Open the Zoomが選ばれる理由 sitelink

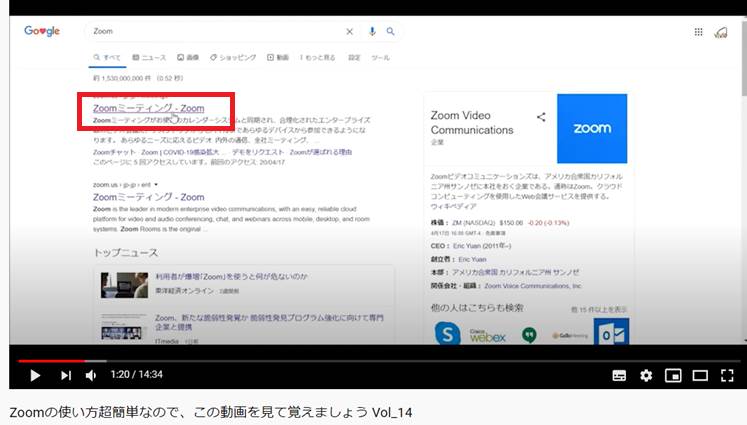(x=321, y=152)
